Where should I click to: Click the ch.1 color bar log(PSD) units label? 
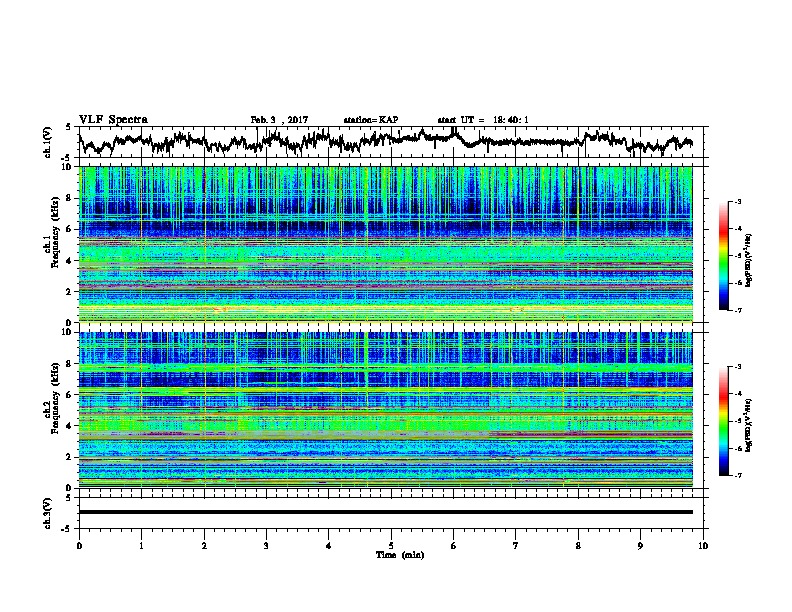pyautogui.click(x=749, y=260)
